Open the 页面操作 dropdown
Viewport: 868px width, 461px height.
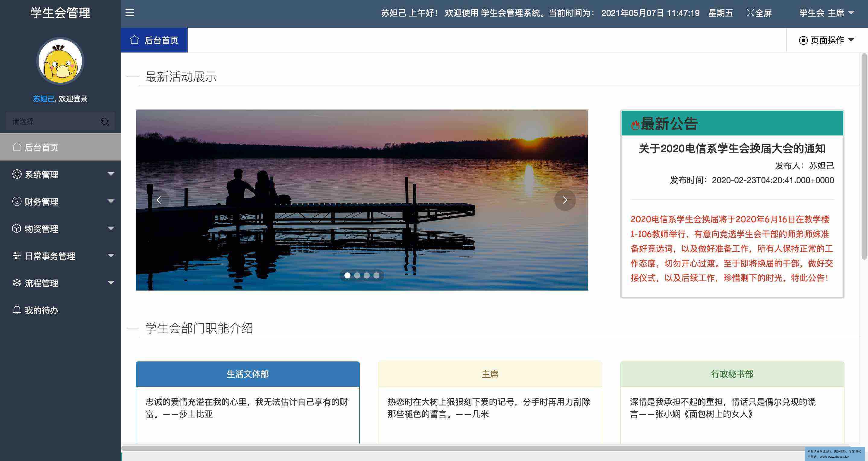pos(827,40)
